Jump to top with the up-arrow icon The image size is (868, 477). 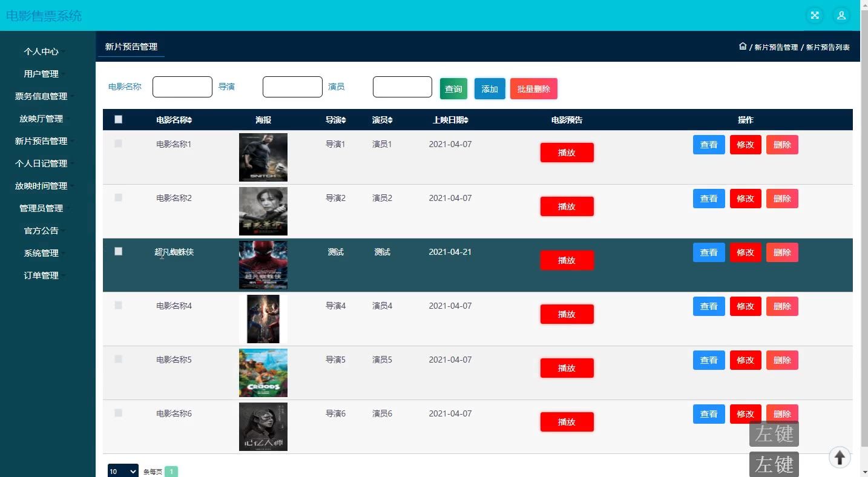tap(840, 457)
